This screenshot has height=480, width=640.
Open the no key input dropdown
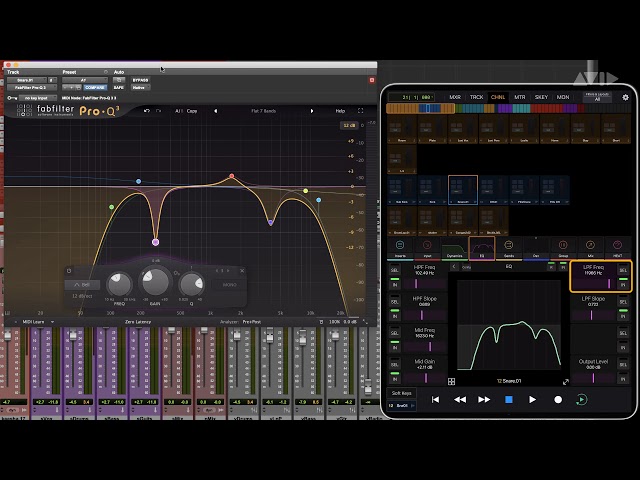pos(37,98)
